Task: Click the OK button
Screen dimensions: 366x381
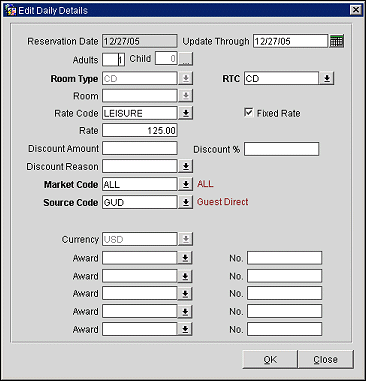Action: pos(270,360)
